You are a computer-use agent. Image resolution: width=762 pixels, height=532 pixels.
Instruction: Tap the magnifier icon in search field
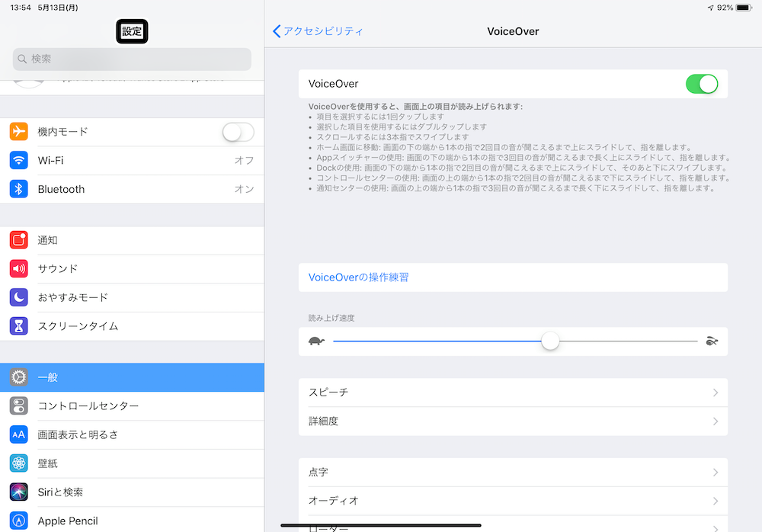(x=22, y=59)
